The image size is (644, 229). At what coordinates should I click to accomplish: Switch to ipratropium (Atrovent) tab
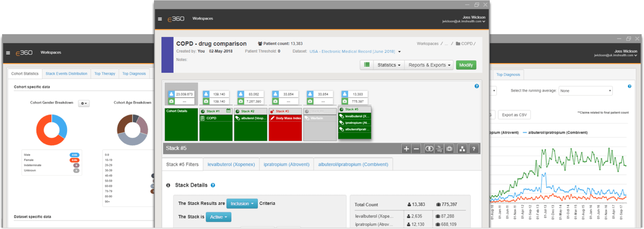pyautogui.click(x=286, y=165)
